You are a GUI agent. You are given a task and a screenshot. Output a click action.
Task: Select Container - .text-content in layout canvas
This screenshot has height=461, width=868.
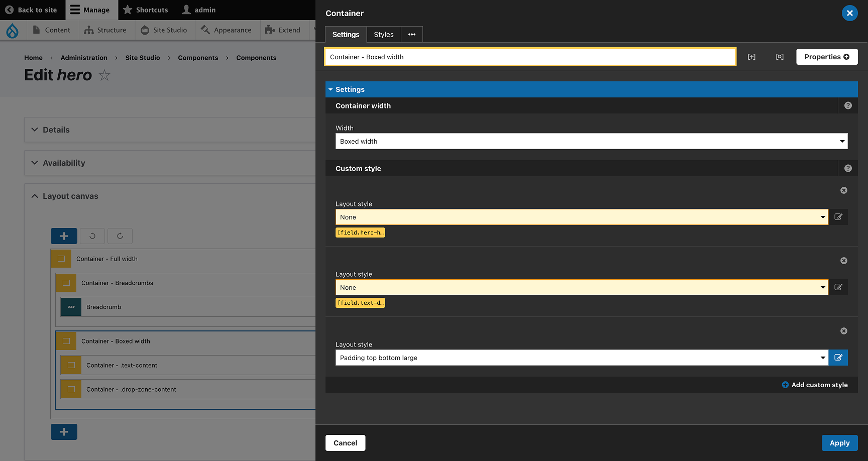coord(122,365)
